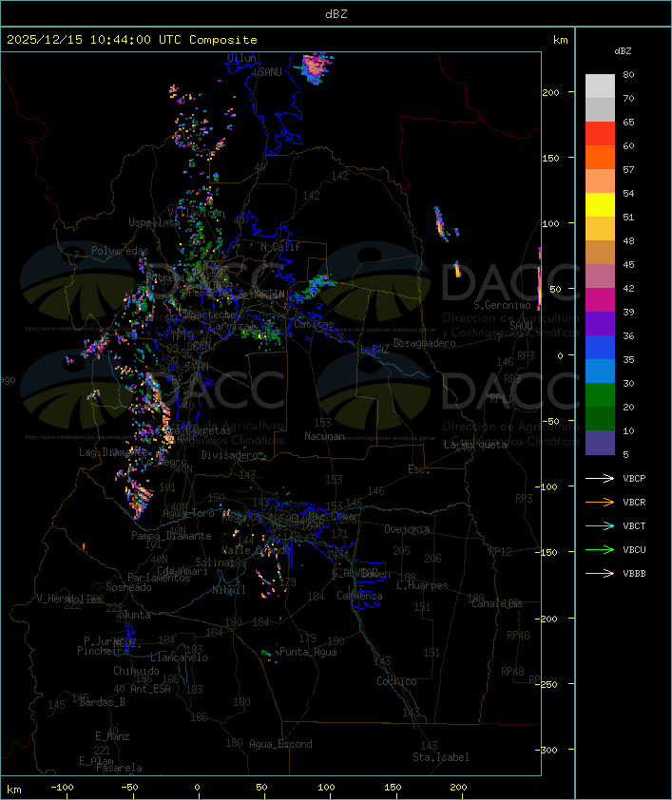Click the 45-48 dBZ brown-orange swatch
This screenshot has height=800, width=672.
[600, 253]
